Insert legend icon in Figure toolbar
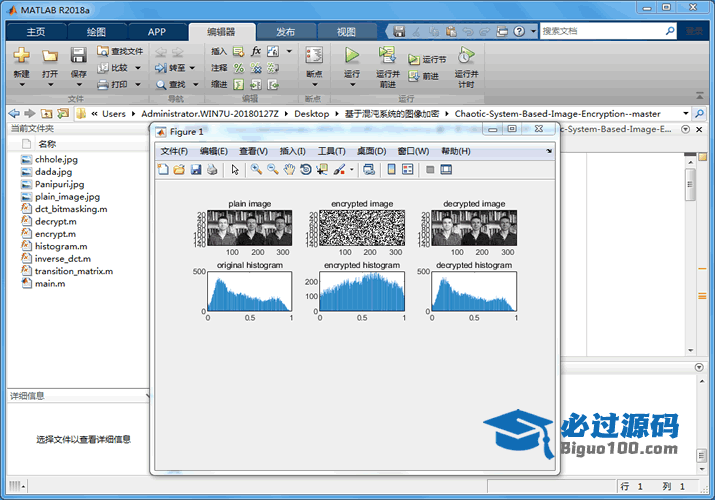 point(408,170)
